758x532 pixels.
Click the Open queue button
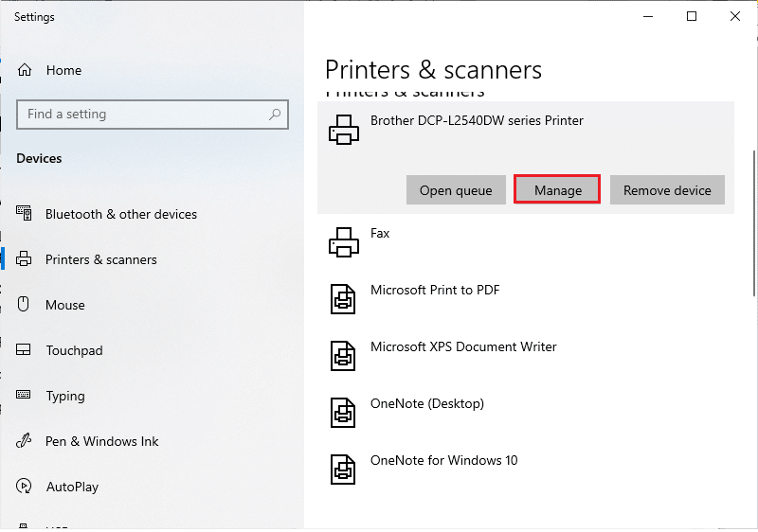(x=456, y=189)
